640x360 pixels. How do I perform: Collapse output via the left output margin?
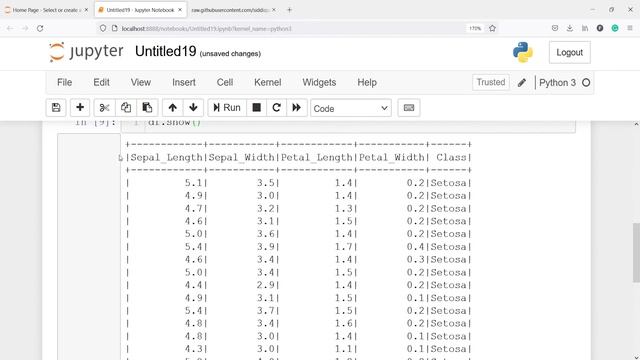89,247
